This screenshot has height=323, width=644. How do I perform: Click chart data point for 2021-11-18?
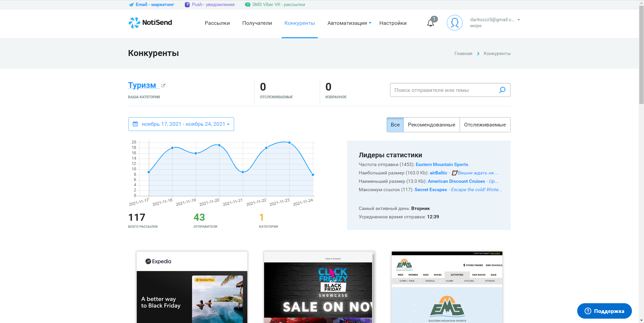172,148
